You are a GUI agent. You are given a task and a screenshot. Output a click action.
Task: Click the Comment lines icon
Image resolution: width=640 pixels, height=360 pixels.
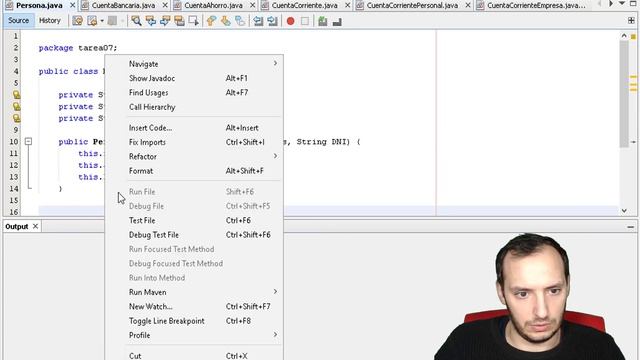[322, 21]
